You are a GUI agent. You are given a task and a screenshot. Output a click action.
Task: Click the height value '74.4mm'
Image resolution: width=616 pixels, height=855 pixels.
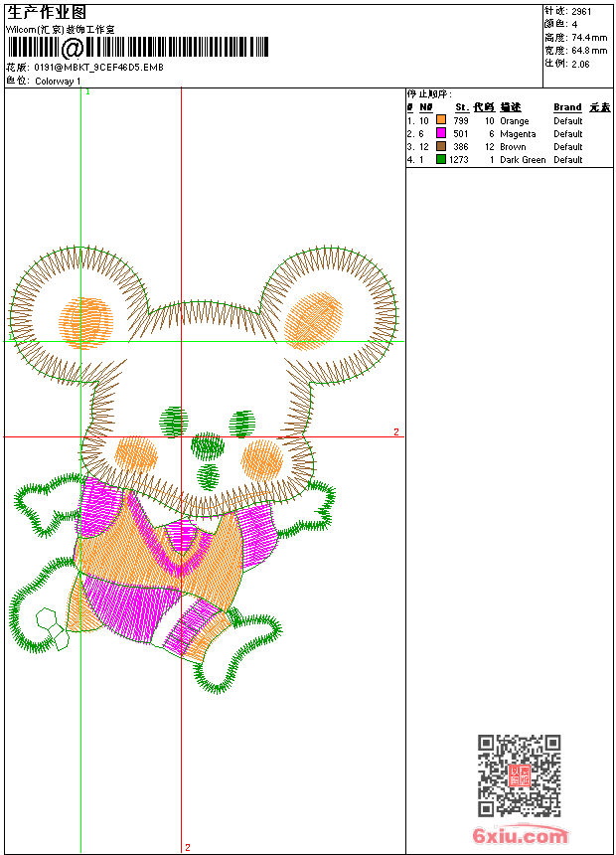pyautogui.click(x=589, y=38)
